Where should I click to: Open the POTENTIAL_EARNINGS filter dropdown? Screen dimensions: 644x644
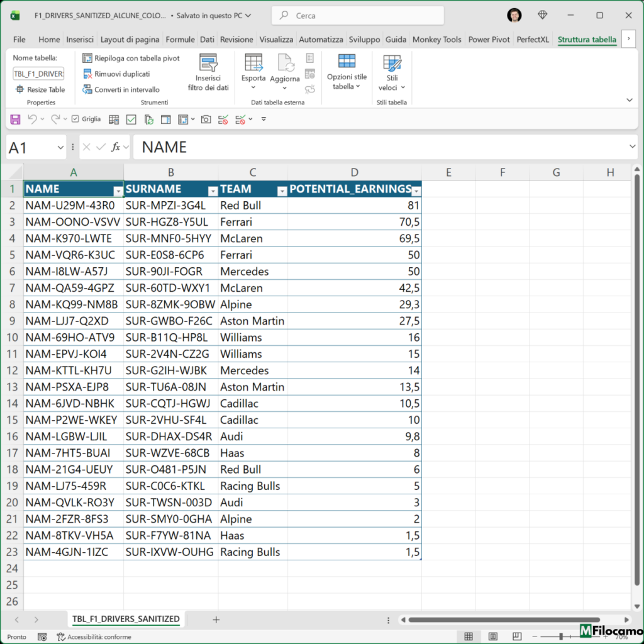pyautogui.click(x=416, y=191)
